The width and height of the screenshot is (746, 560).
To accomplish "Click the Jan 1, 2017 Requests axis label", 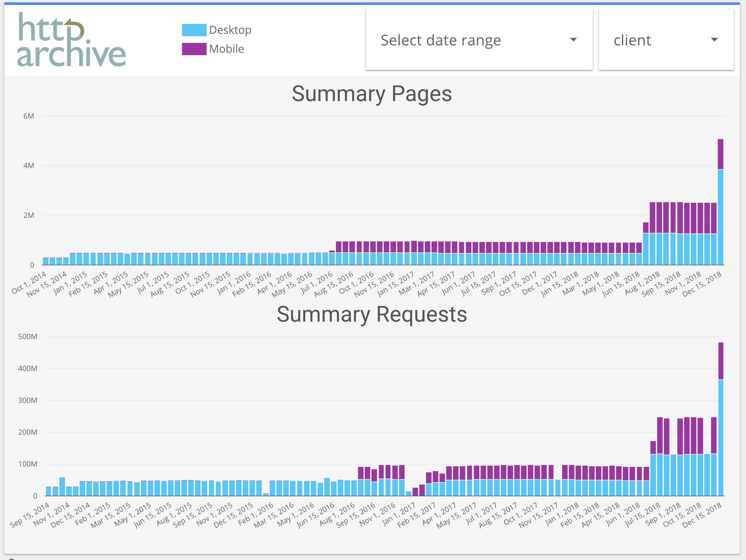I will point(399,514).
